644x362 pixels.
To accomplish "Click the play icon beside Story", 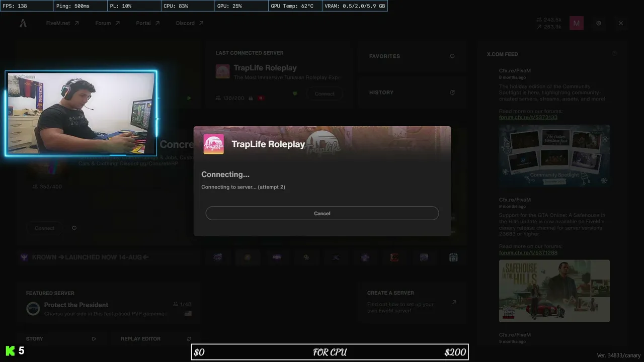I will pyautogui.click(x=94, y=339).
